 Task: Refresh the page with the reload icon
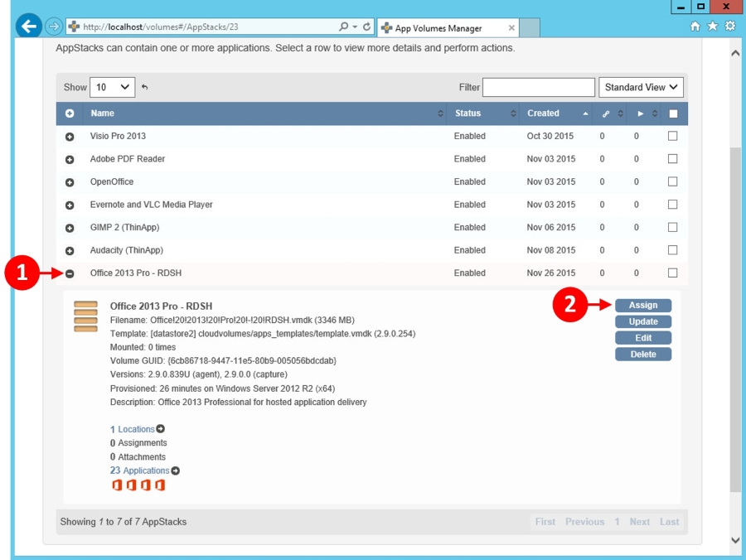coord(367,27)
